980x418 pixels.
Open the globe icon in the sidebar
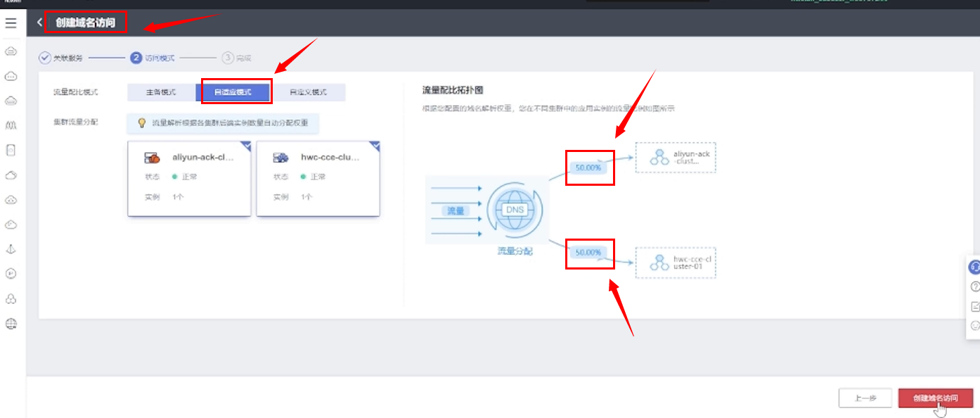pyautogui.click(x=11, y=324)
